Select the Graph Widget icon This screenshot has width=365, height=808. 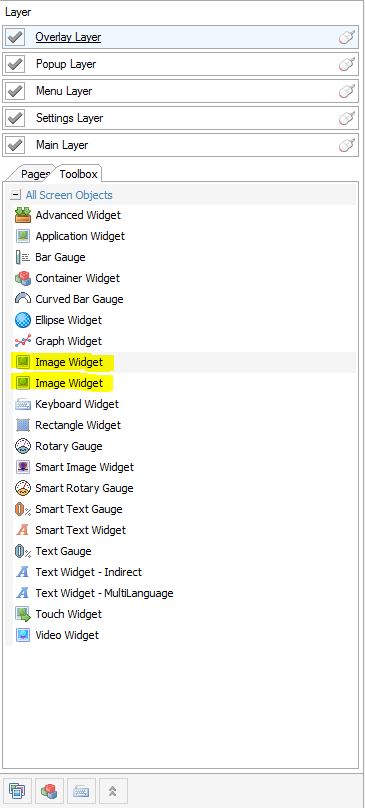click(23, 341)
